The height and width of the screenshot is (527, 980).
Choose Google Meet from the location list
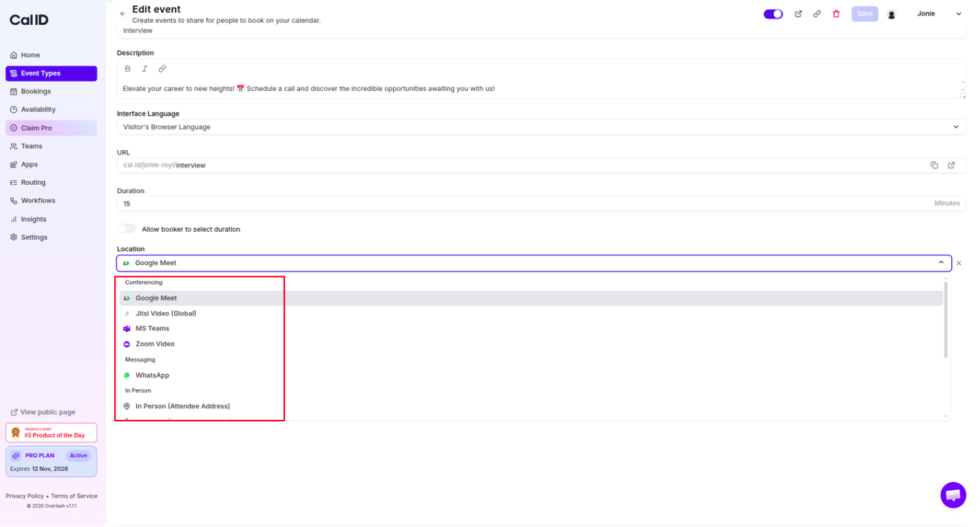(x=532, y=298)
